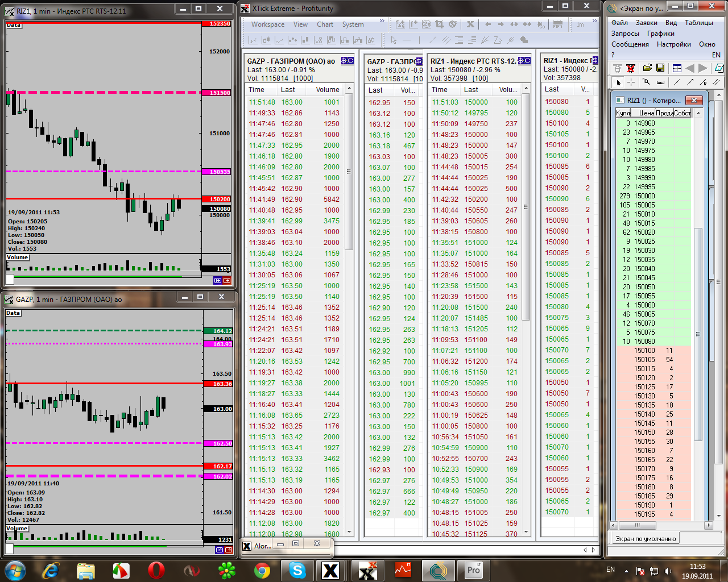Click the X delete icon in XTick toolbar
This screenshot has height=582, width=728.
[x=470, y=24]
